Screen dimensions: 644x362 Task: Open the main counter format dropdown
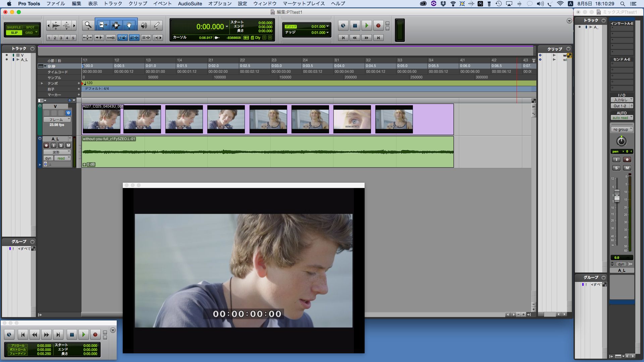[227, 26]
